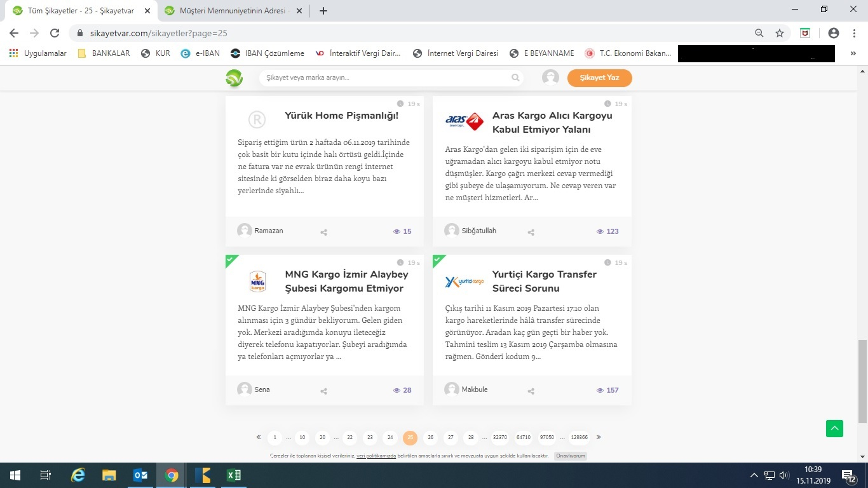Image resolution: width=868 pixels, height=488 pixels.
Task: Open the T.C. Ekonomi Bakan... bookmark
Action: [627, 53]
